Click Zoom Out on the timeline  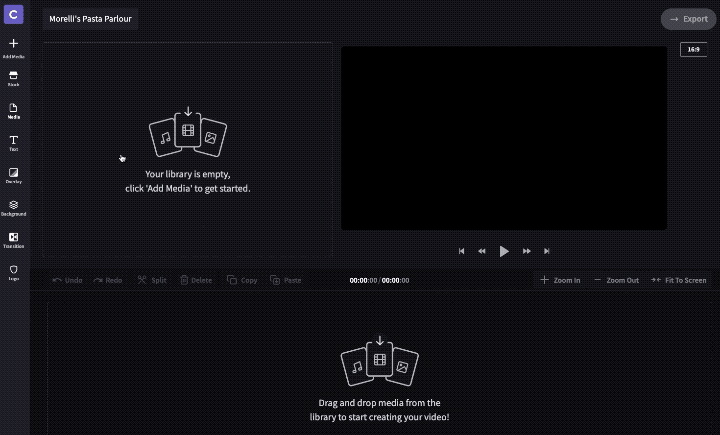coord(616,280)
